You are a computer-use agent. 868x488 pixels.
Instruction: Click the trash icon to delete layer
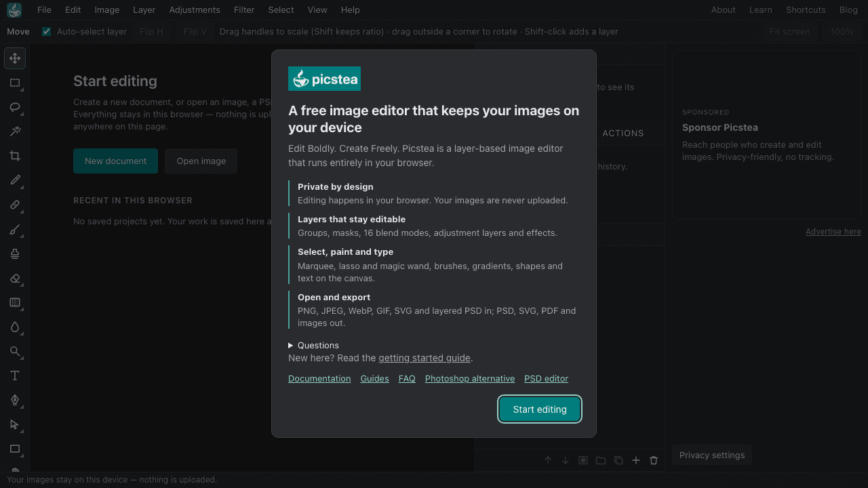click(654, 460)
